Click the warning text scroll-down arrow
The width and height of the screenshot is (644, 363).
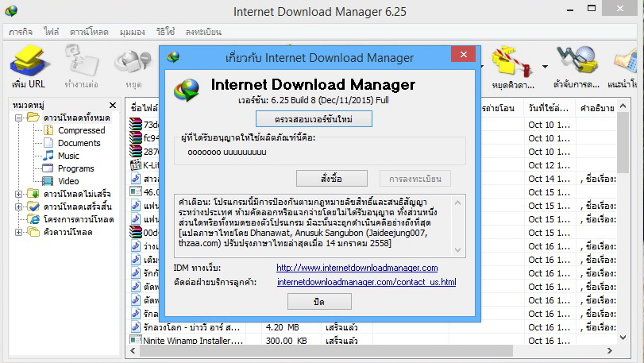coord(458,250)
